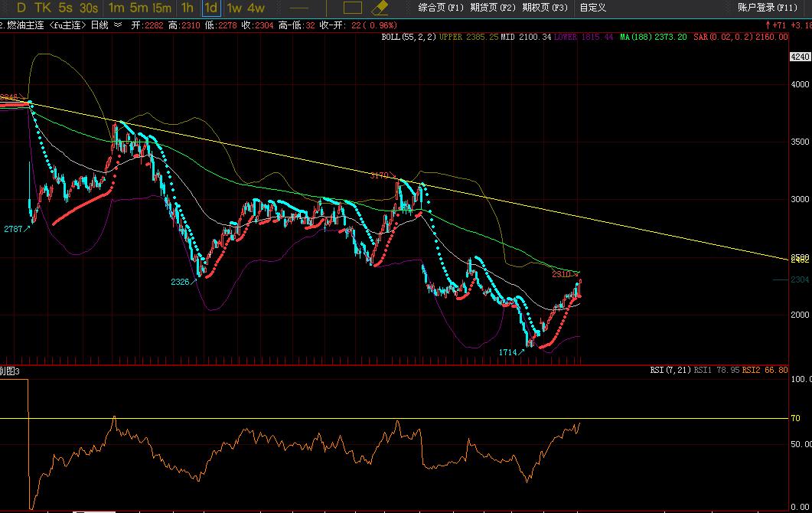Screen dimensions: 812x513
Task: Open the 期货页 (F2) tab
Action: tap(493, 8)
